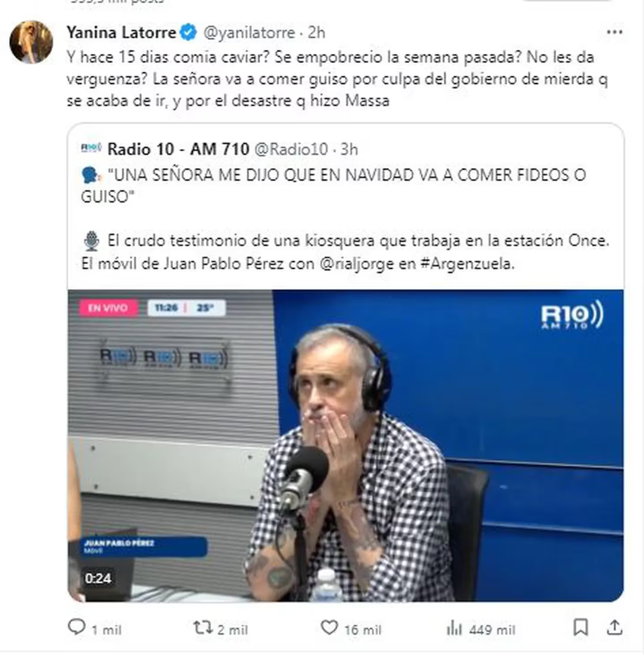644x655 pixels.
Task: Click the Radio 10 small avatar logo
Action: tap(91, 148)
